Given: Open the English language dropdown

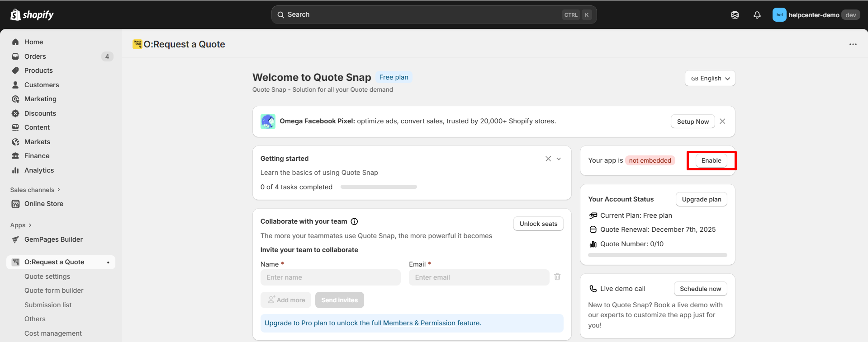Looking at the screenshot, I should click(x=710, y=78).
